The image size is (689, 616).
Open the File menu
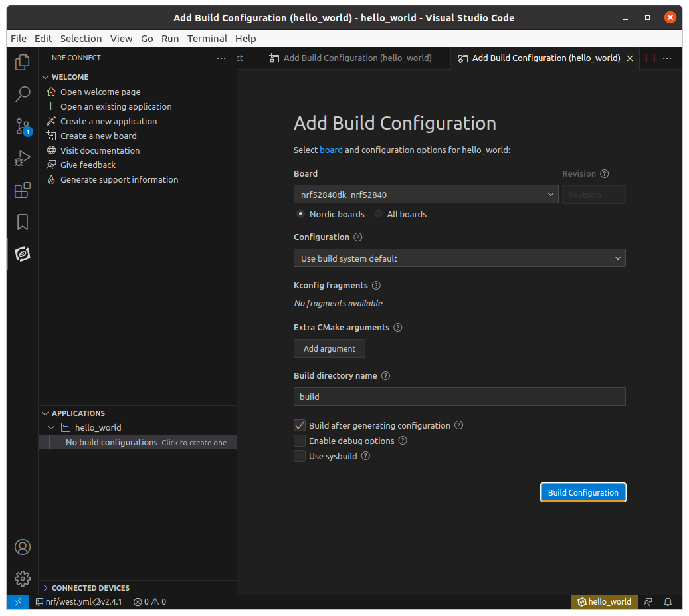click(19, 39)
